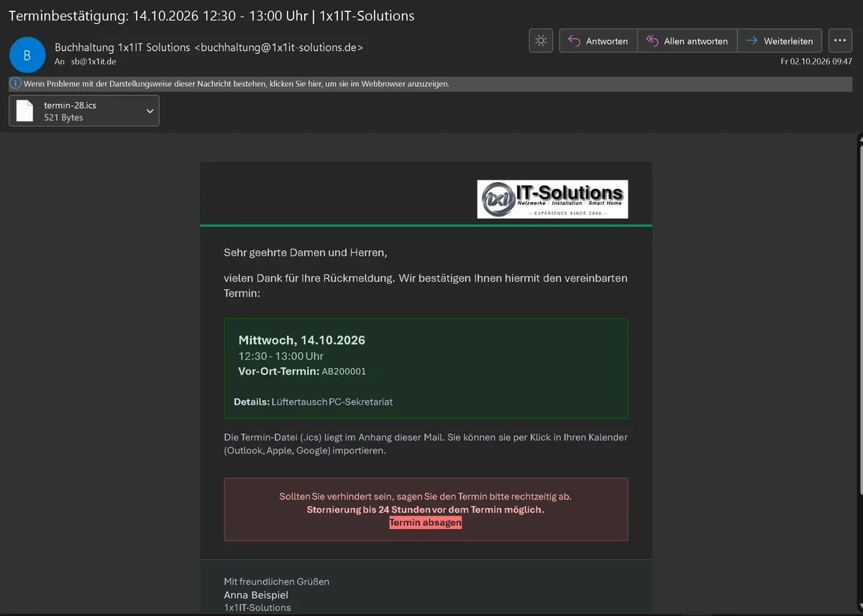Forward the mail with Weiterleiten
The image size is (863, 616).
pos(780,41)
